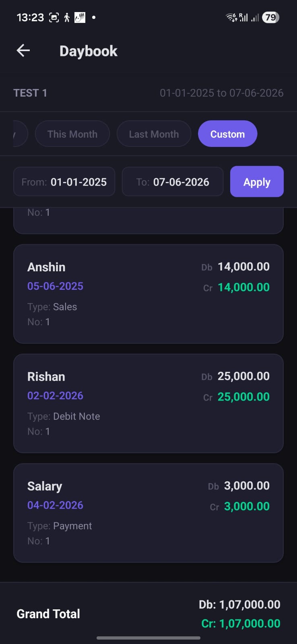Tap the screen recorder status icon

[x=54, y=17]
